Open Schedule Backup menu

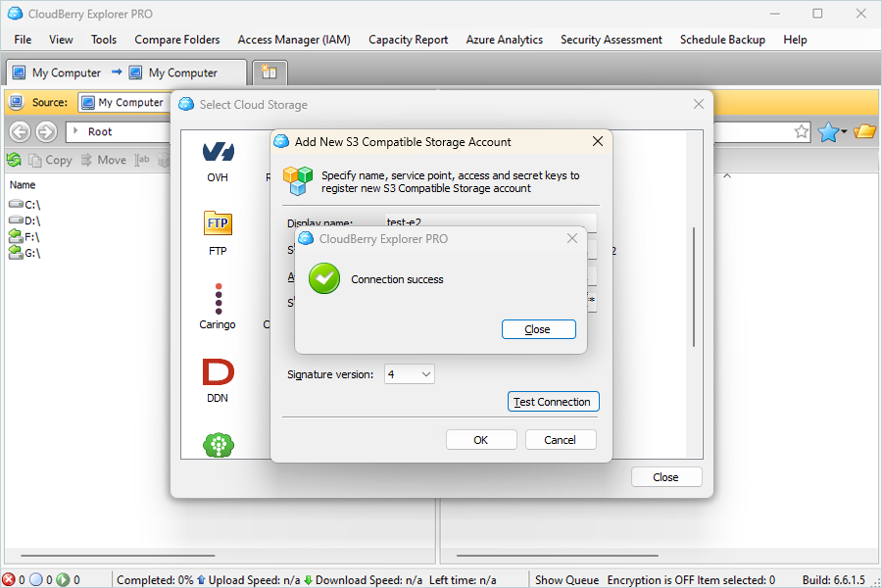tap(723, 40)
